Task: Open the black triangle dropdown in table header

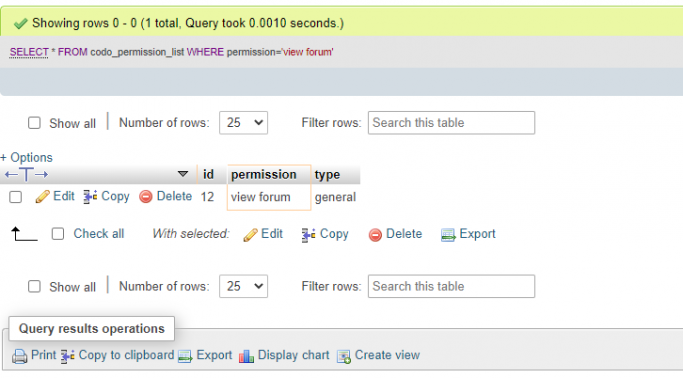Action: click(x=183, y=174)
